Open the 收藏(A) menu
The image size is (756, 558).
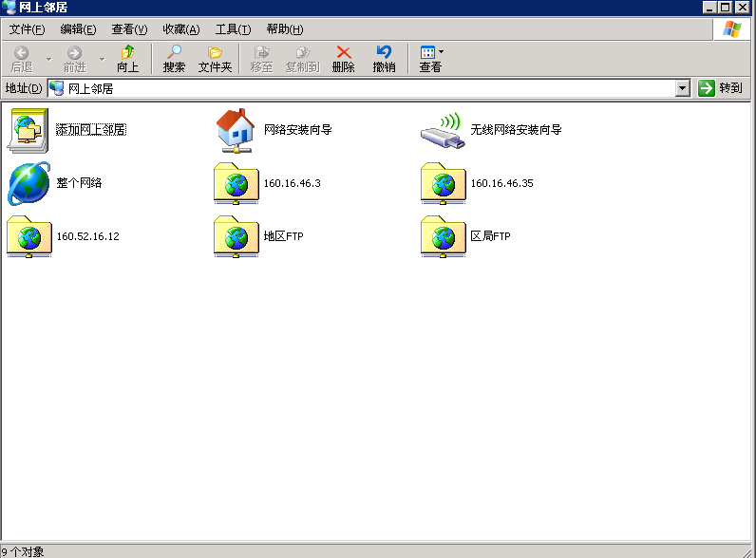click(x=181, y=29)
